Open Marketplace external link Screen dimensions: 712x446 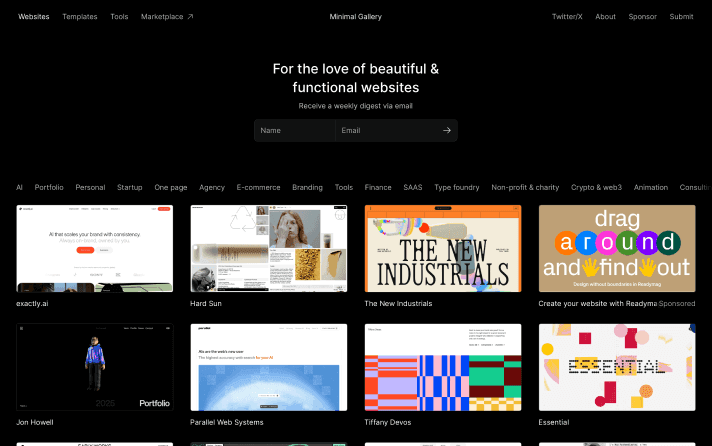tap(167, 17)
